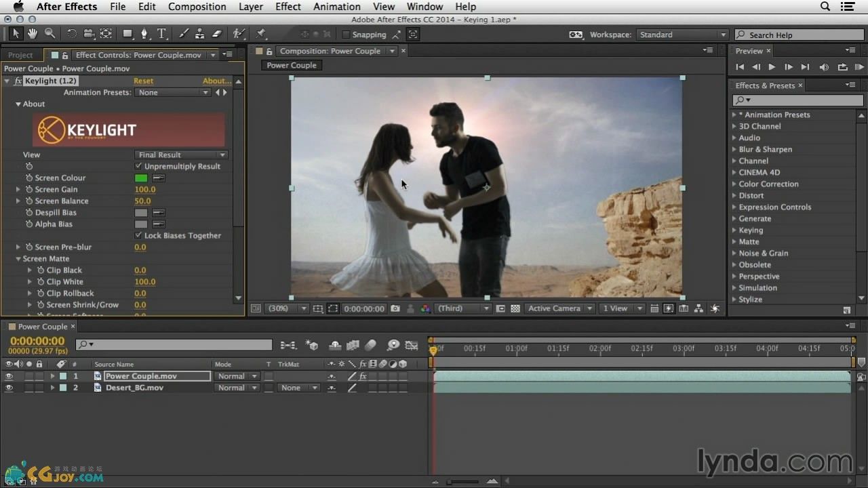868x488 pixels.
Task: Select the Pan Behind anchor point tool
Action: pos(106,33)
